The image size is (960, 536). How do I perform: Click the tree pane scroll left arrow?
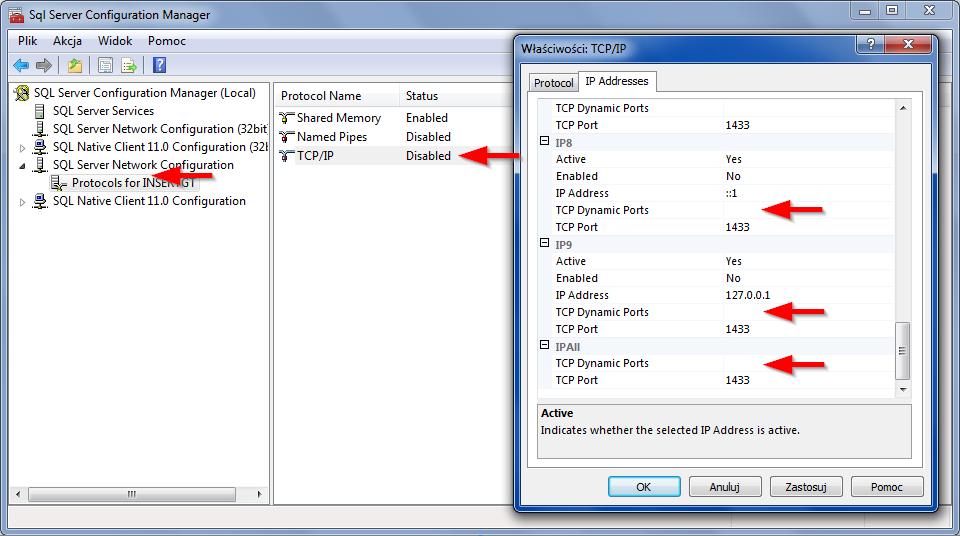pyautogui.click(x=18, y=494)
